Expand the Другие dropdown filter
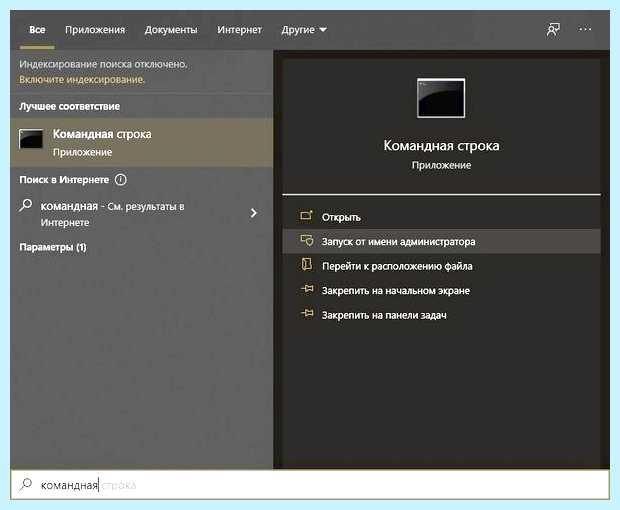620x510 pixels. point(304,30)
